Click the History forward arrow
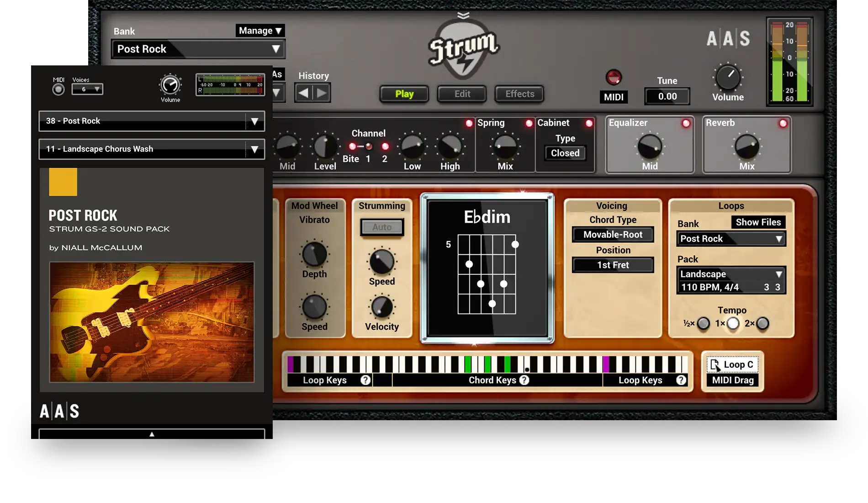The width and height of the screenshot is (868, 503). [322, 93]
